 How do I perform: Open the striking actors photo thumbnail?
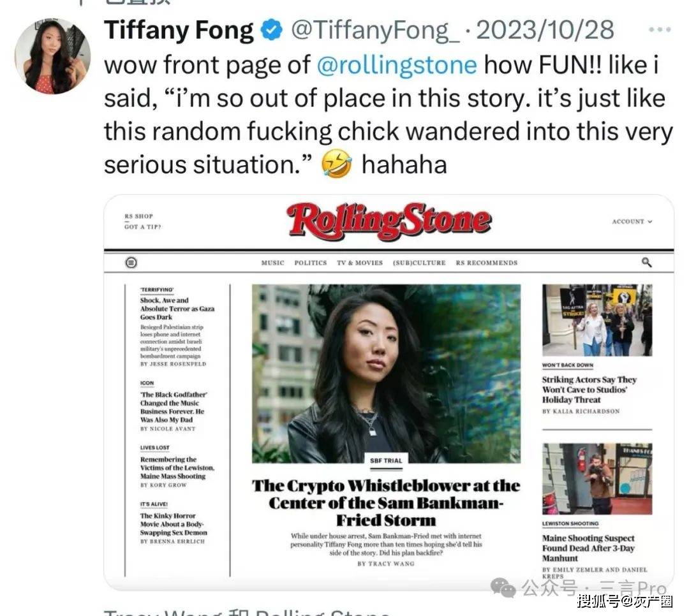tap(597, 320)
